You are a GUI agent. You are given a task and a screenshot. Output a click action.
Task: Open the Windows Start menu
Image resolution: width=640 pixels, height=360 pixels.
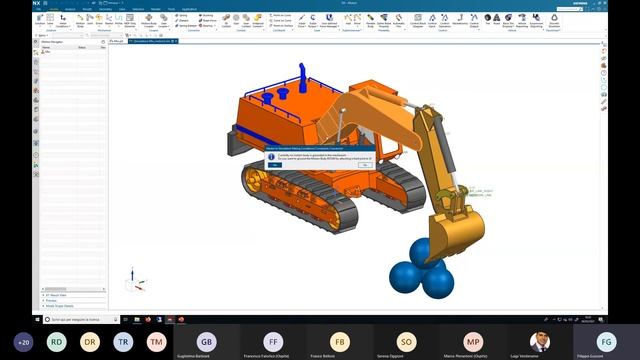[37, 319]
